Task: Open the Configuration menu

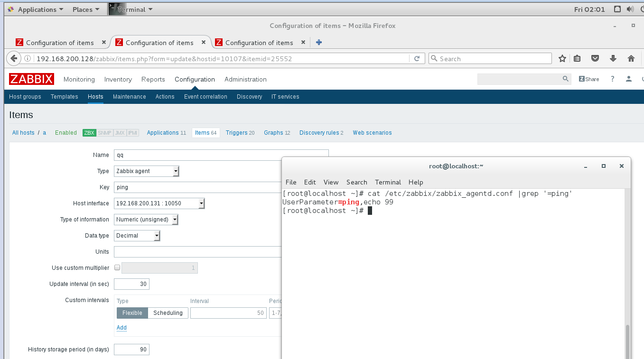Action: (x=195, y=79)
